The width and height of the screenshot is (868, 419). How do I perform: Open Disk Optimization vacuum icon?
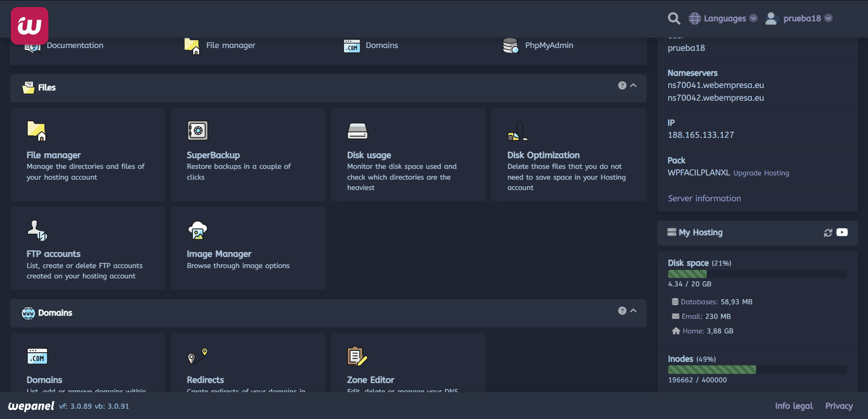click(517, 131)
